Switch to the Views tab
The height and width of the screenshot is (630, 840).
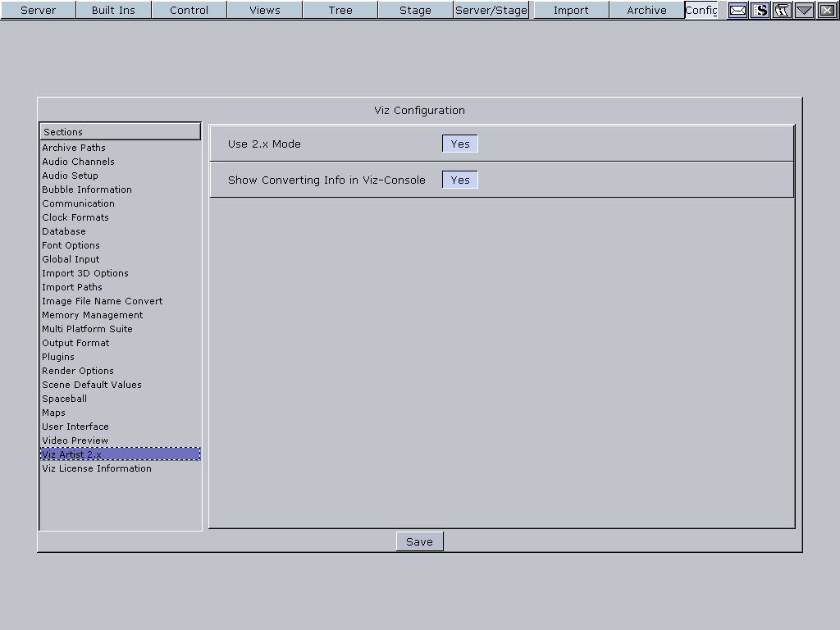pos(264,11)
